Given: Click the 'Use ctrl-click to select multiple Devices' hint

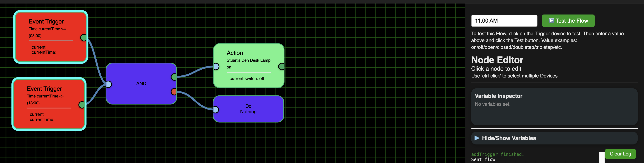Looking at the screenshot, I should pyautogui.click(x=514, y=76).
